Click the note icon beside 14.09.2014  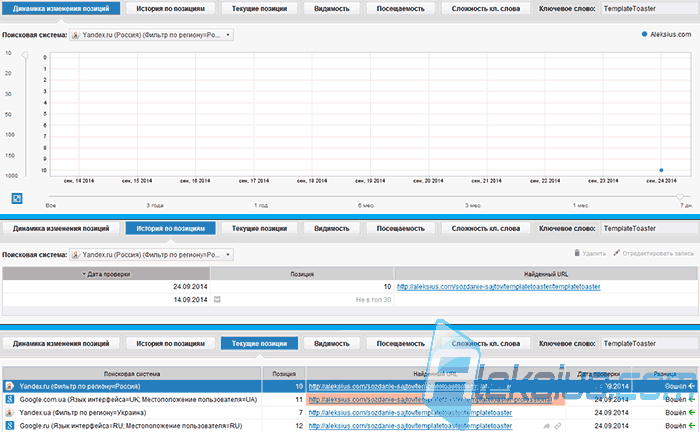217,299
